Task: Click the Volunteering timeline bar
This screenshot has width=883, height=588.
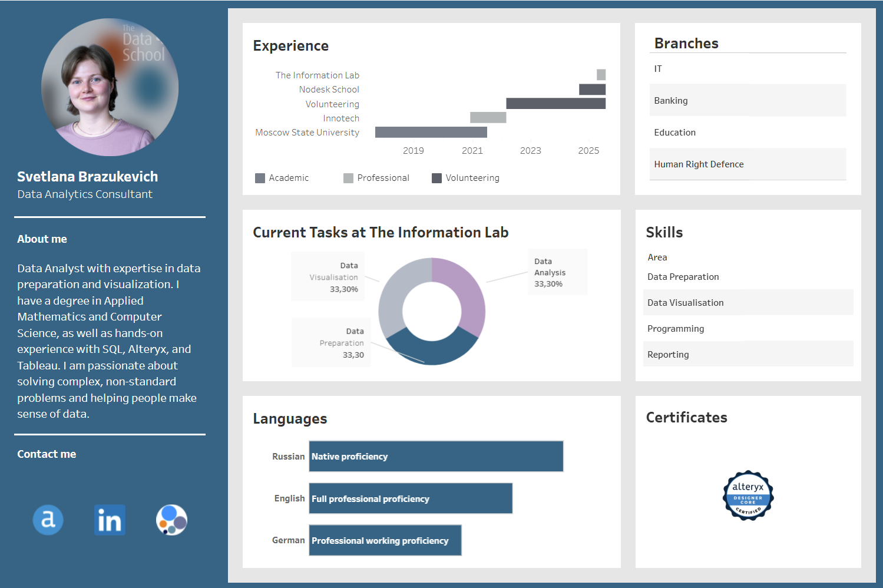Action: 555,104
